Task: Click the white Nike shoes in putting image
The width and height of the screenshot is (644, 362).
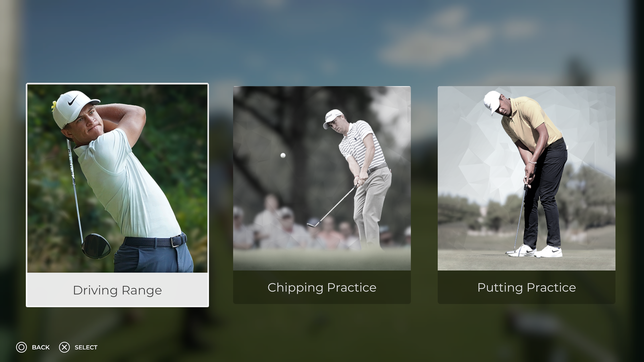Action: pyautogui.click(x=535, y=251)
